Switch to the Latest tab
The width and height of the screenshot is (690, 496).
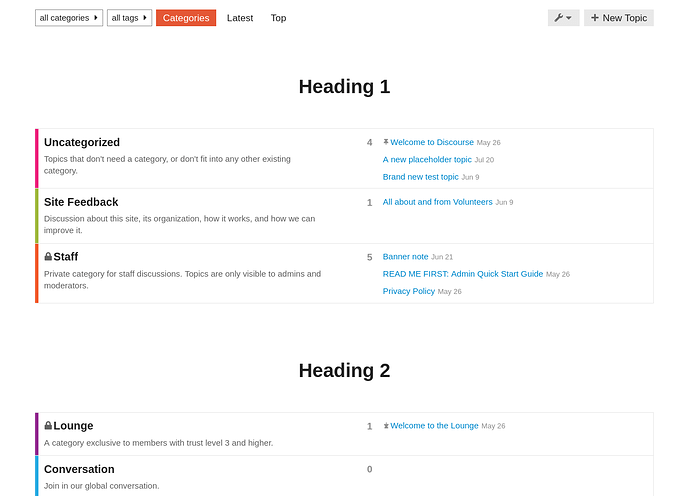[240, 18]
